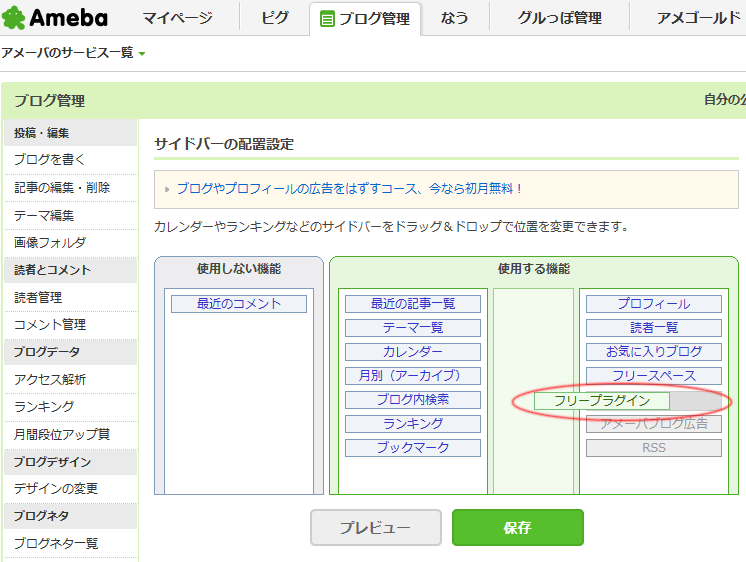746x562 pixels.
Task: Open the なう tab
Action: pyautogui.click(x=454, y=18)
